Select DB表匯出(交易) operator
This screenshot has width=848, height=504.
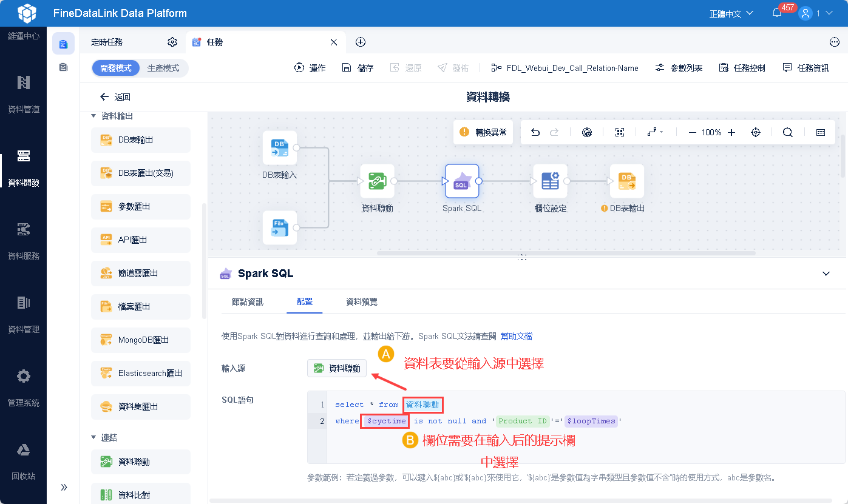tap(140, 173)
